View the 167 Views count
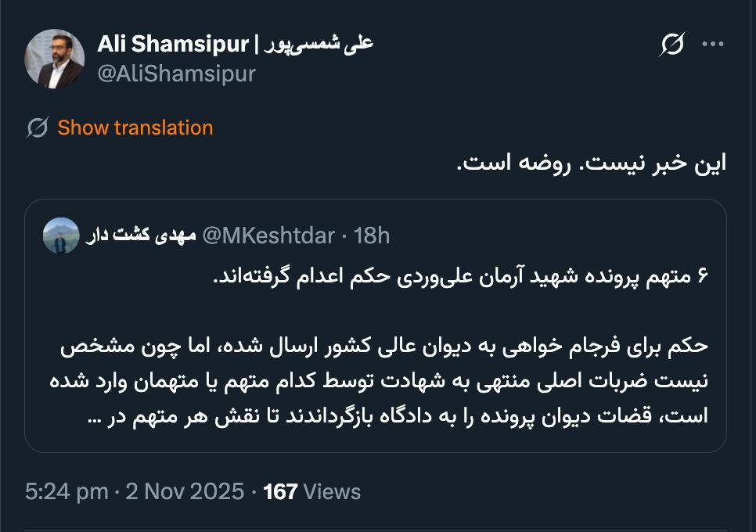Viewport: 756px width, 532px height. click(312, 491)
